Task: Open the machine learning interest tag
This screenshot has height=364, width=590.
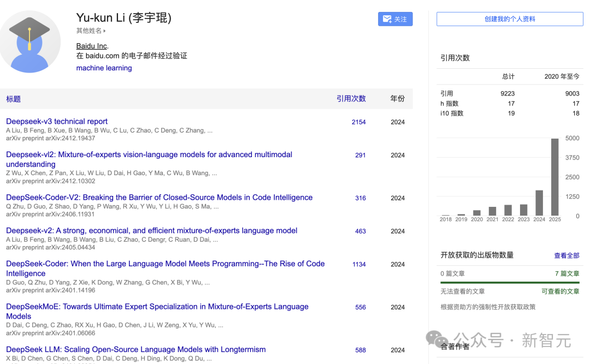Action: coord(104,68)
